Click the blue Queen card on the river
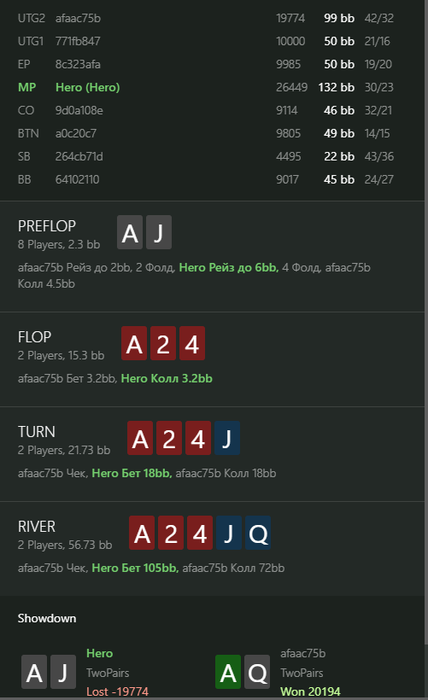Screen dimensions: 428x700 tap(258, 533)
